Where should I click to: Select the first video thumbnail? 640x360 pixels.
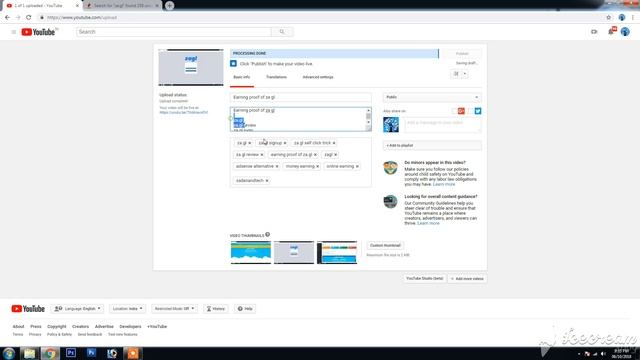[251, 252]
